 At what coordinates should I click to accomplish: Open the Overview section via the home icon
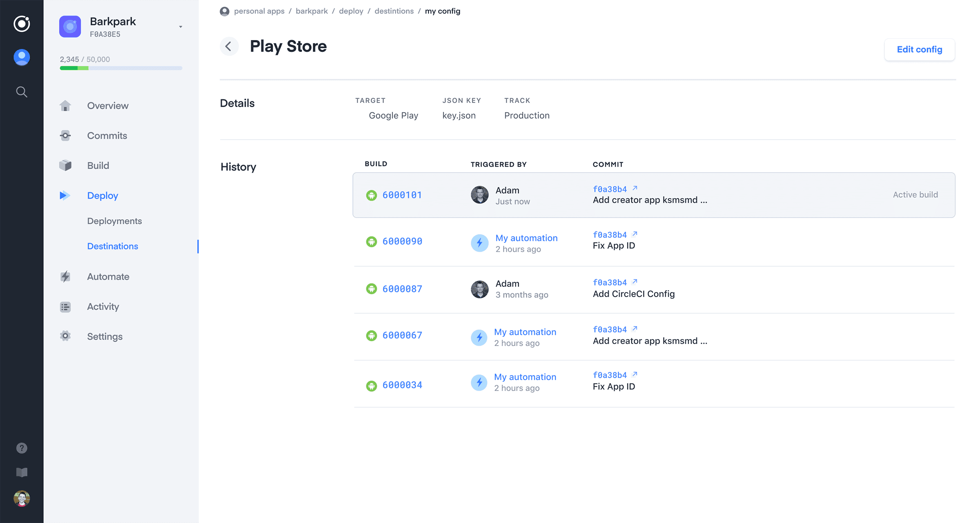point(65,105)
